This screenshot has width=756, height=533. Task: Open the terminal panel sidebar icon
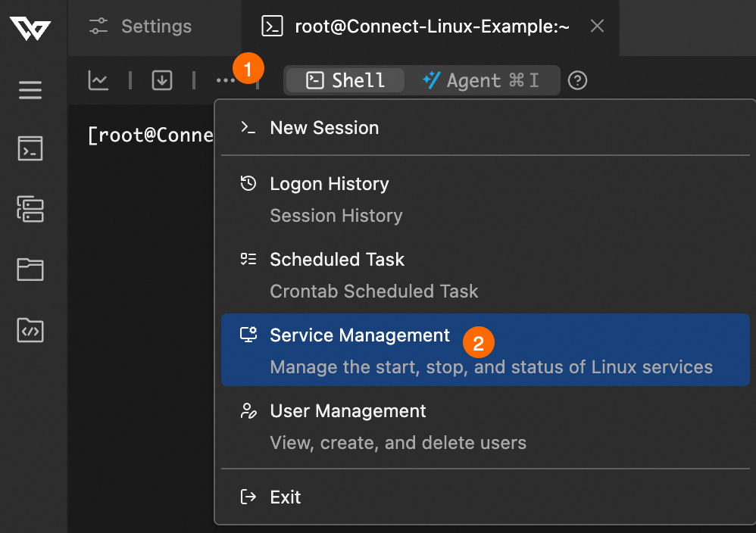[30, 148]
